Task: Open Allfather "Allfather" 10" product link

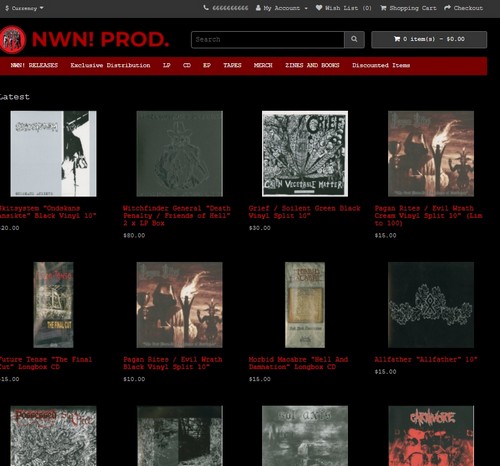Action: coord(426,359)
